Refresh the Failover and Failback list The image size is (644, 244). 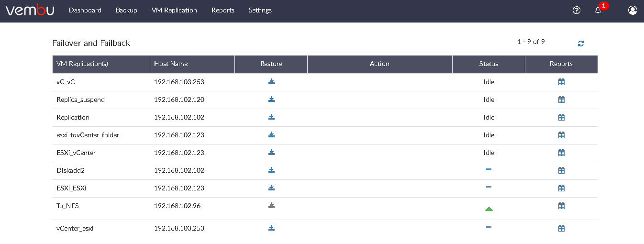581,44
